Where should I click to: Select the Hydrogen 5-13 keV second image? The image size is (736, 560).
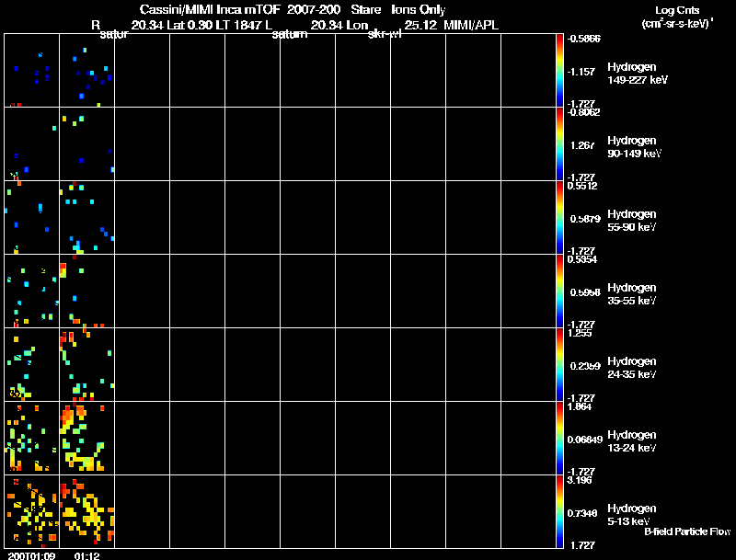pos(86,511)
